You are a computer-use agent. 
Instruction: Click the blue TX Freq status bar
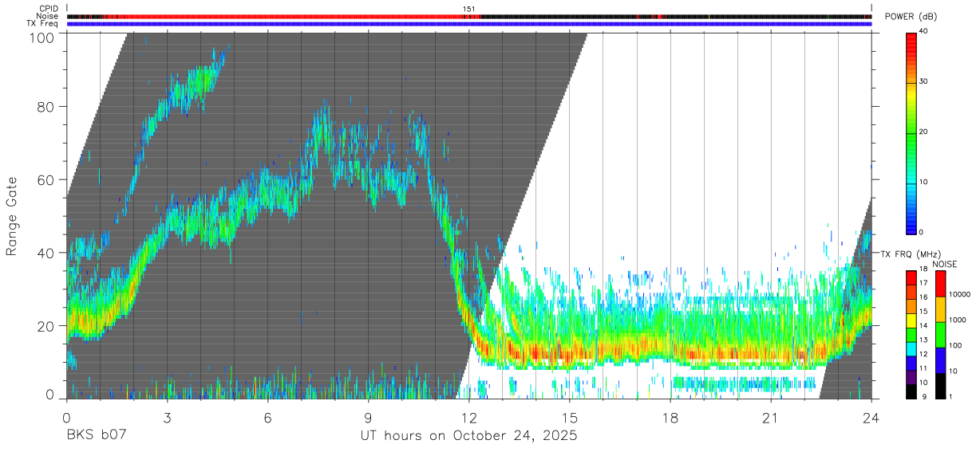tap(469, 24)
